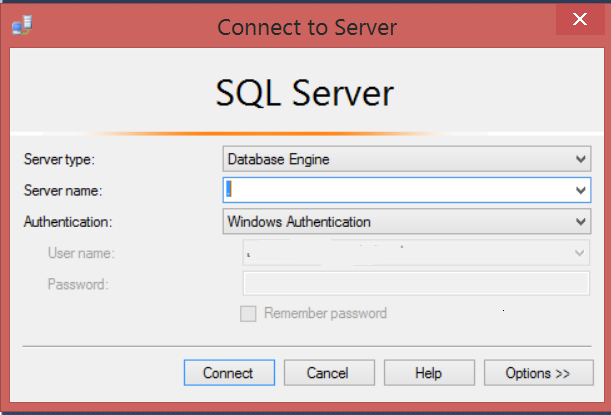The image size is (611, 415).
Task: Expand the Server name dropdown arrow
Action: point(581,190)
